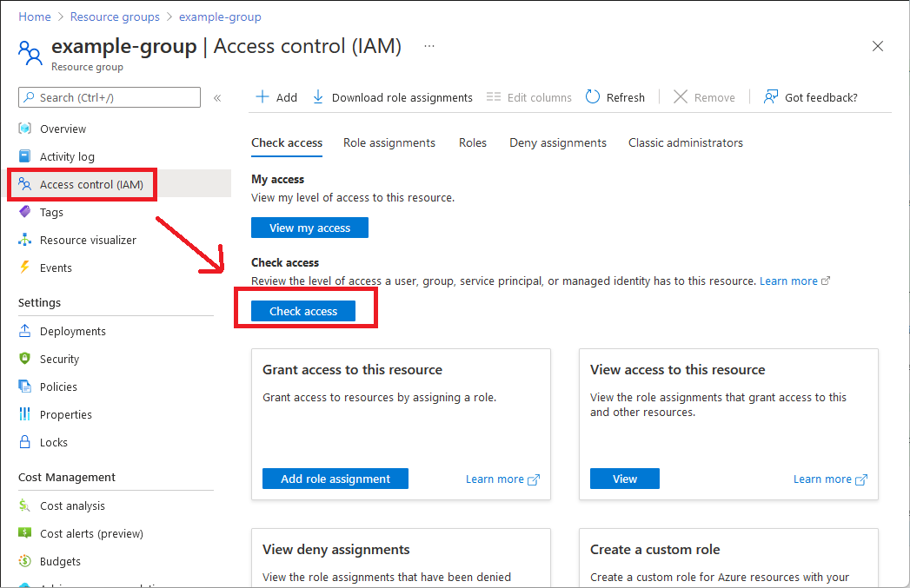Close the Access control blade
This screenshot has height=588, width=910.
click(878, 46)
